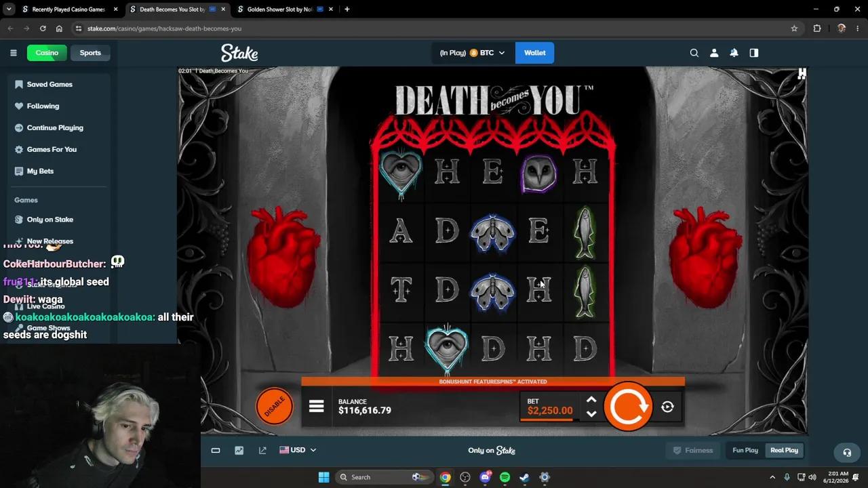Select Real Play mode

tap(784, 450)
